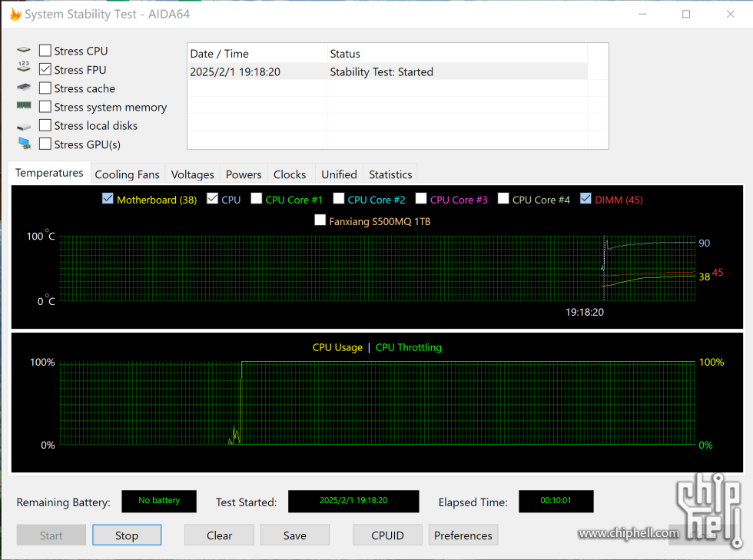
Task: Click the Clear button
Action: pyautogui.click(x=220, y=535)
